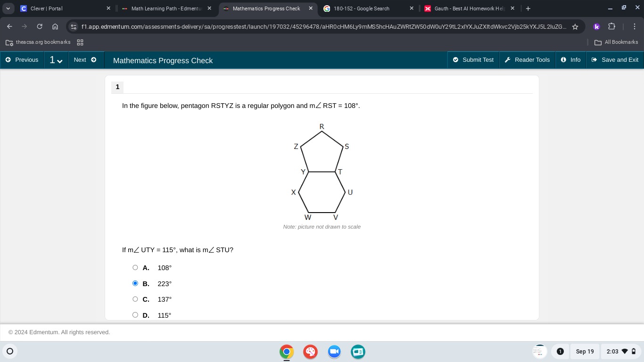Screen dimensions: 644x362
Task: Open the Sep 19 calendar
Action: click(585, 351)
